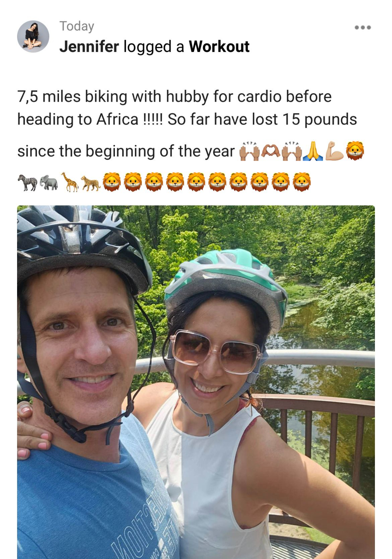Tap the Today timestamp

pos(77,26)
